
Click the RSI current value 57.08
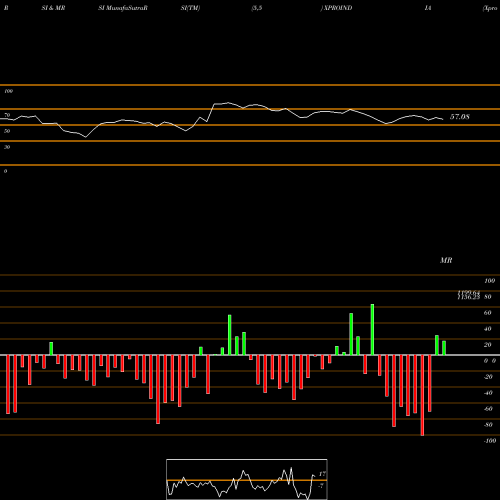click(460, 117)
